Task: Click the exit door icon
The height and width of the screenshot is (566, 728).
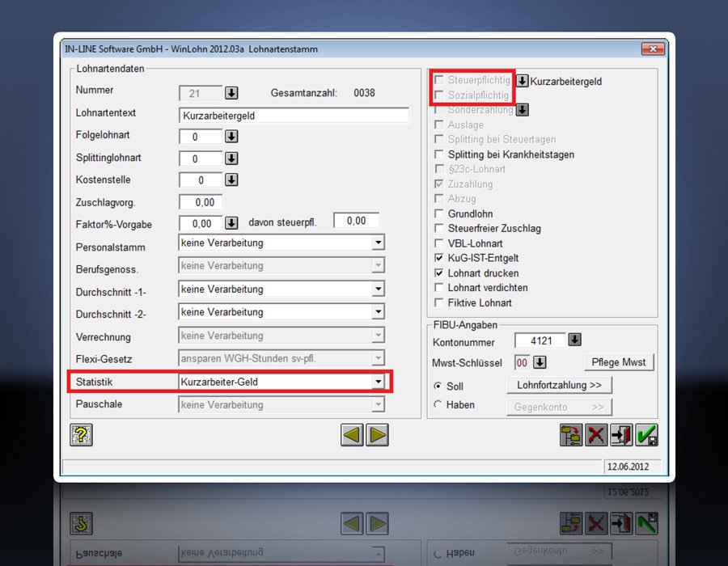Action: (x=621, y=435)
